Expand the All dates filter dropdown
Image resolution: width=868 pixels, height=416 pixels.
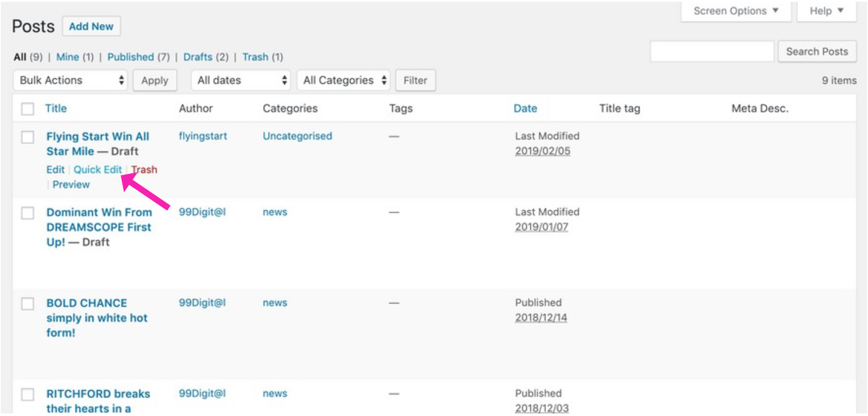(x=241, y=80)
